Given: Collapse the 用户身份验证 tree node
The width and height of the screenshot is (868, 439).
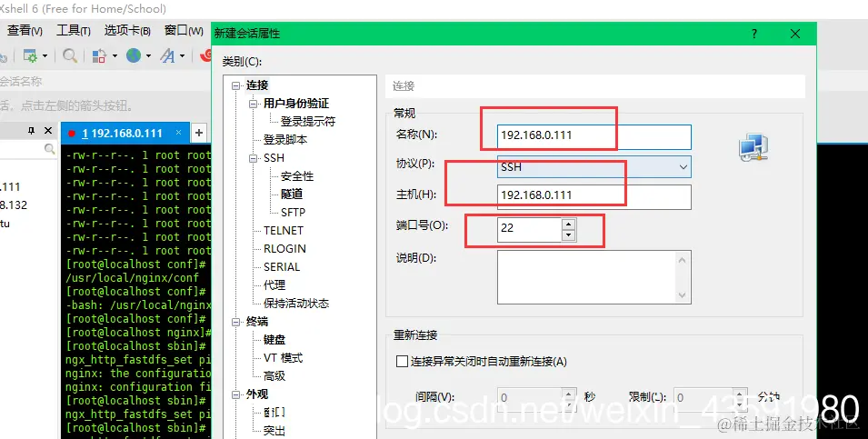Looking at the screenshot, I should click(x=254, y=104).
